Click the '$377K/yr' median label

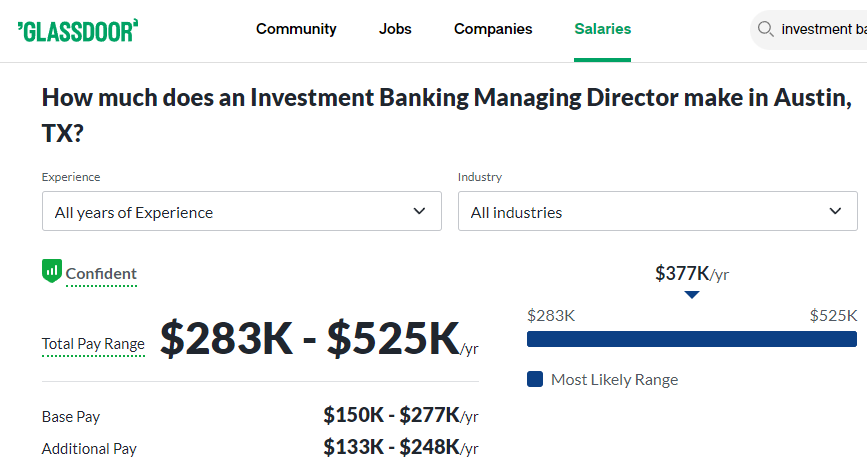pyautogui.click(x=692, y=274)
